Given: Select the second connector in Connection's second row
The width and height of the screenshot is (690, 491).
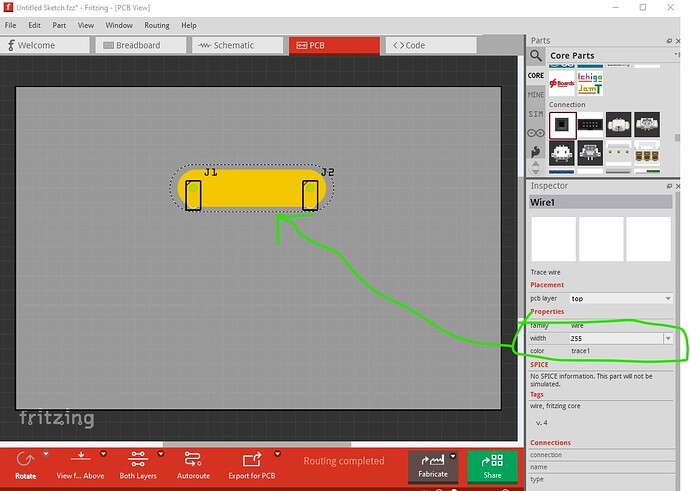Looking at the screenshot, I should coord(590,153).
